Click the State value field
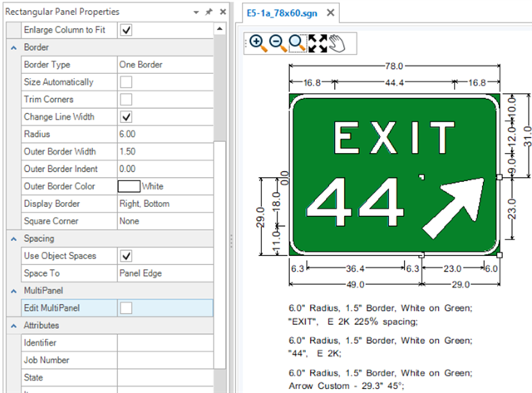 pos(165,377)
